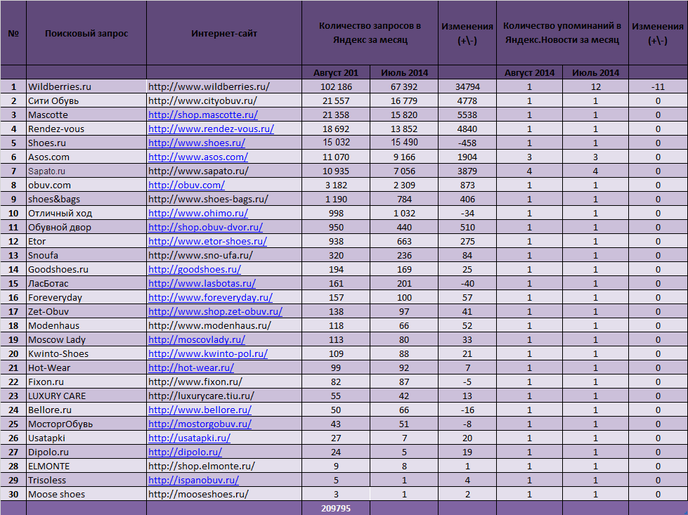688x515 pixels.
Task: Click the 21 557 value
Action: (x=336, y=101)
